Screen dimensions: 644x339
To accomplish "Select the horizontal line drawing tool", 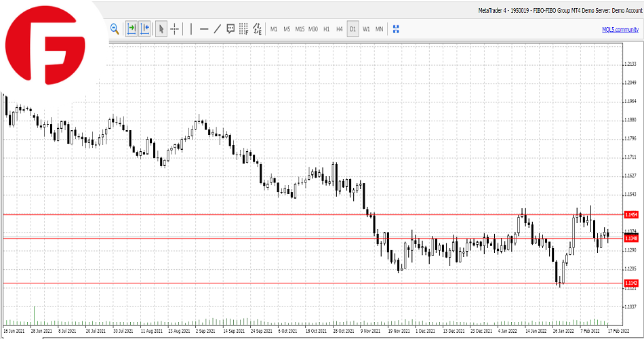I will tap(204, 28).
